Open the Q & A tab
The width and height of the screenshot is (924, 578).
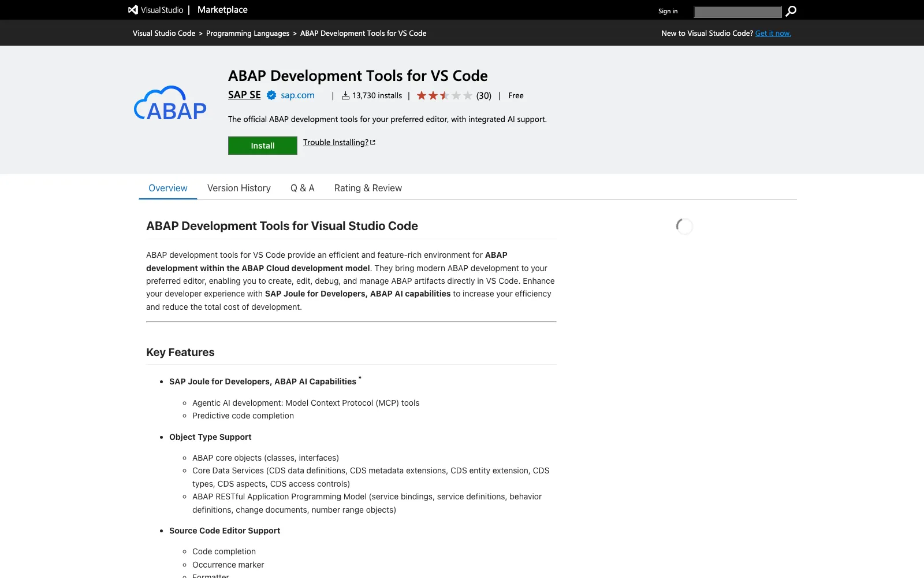(x=303, y=188)
